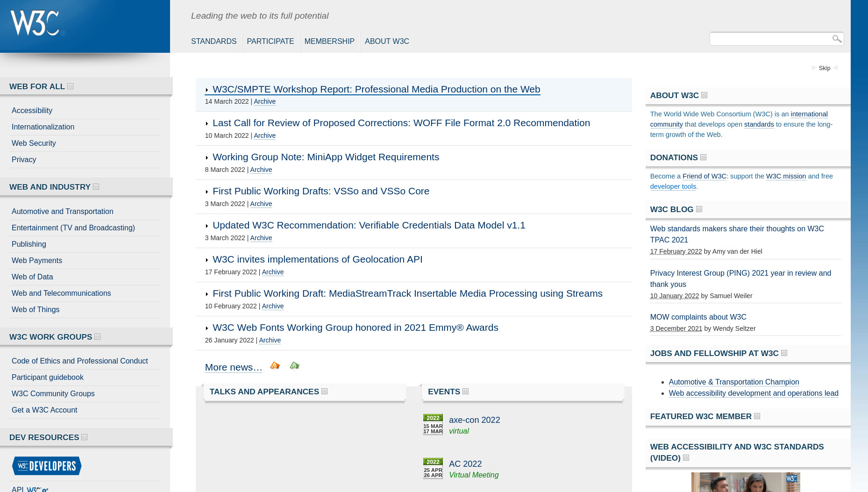Open Geolocation API implementations news
Screen dimensions: 868x492
point(318,259)
